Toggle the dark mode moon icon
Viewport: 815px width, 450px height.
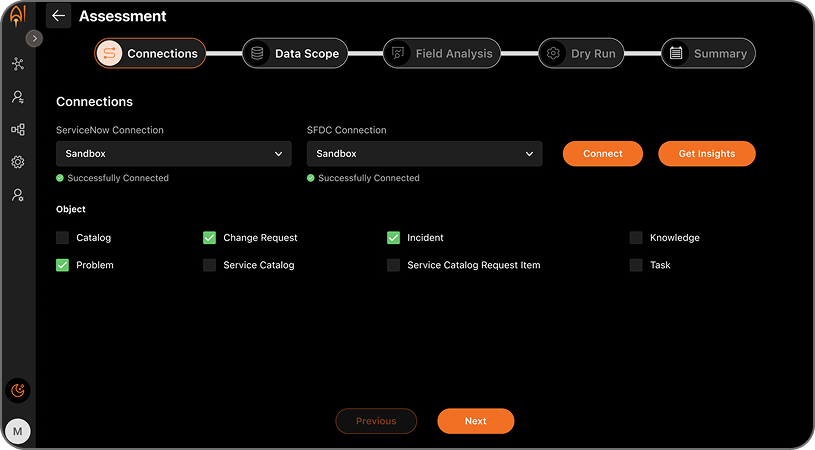[x=18, y=390]
